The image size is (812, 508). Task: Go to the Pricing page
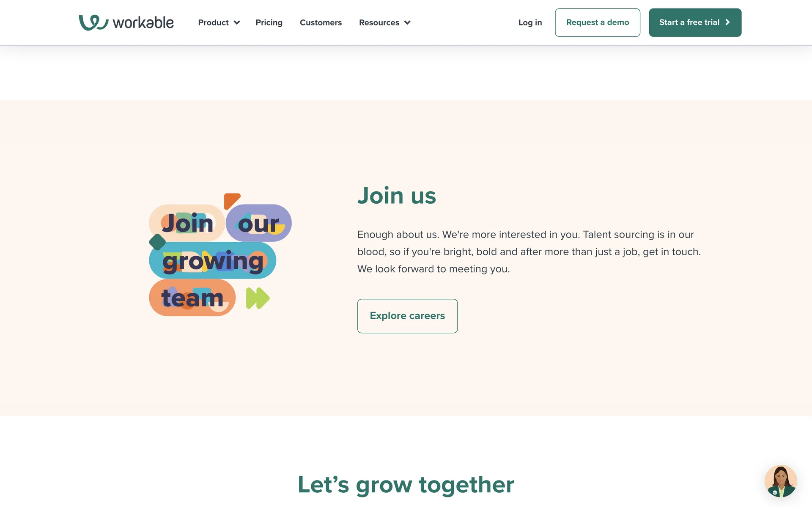(x=269, y=22)
